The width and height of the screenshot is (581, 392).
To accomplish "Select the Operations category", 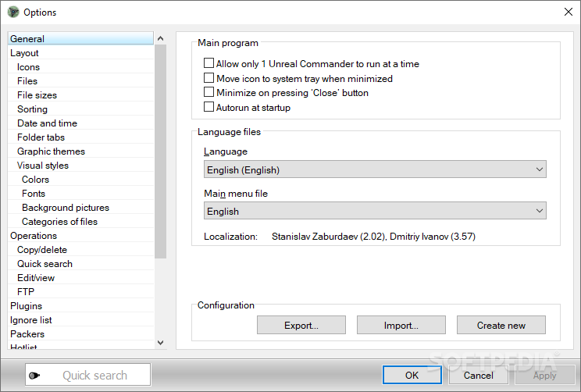I will click(80, 236).
